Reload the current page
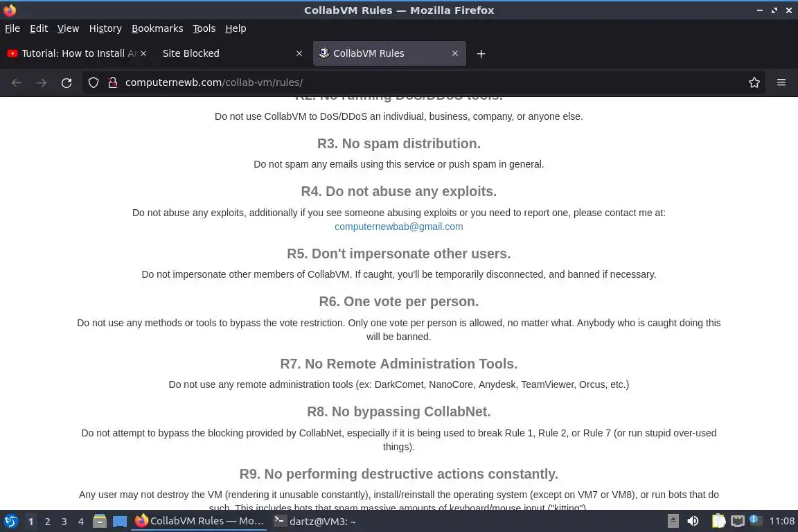This screenshot has width=798, height=532. (66, 82)
